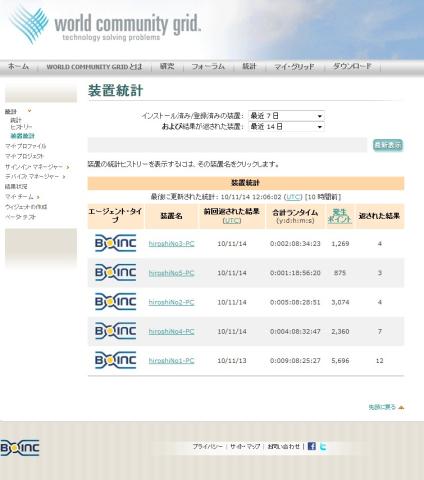Click points value 5,696

[x=340, y=361]
